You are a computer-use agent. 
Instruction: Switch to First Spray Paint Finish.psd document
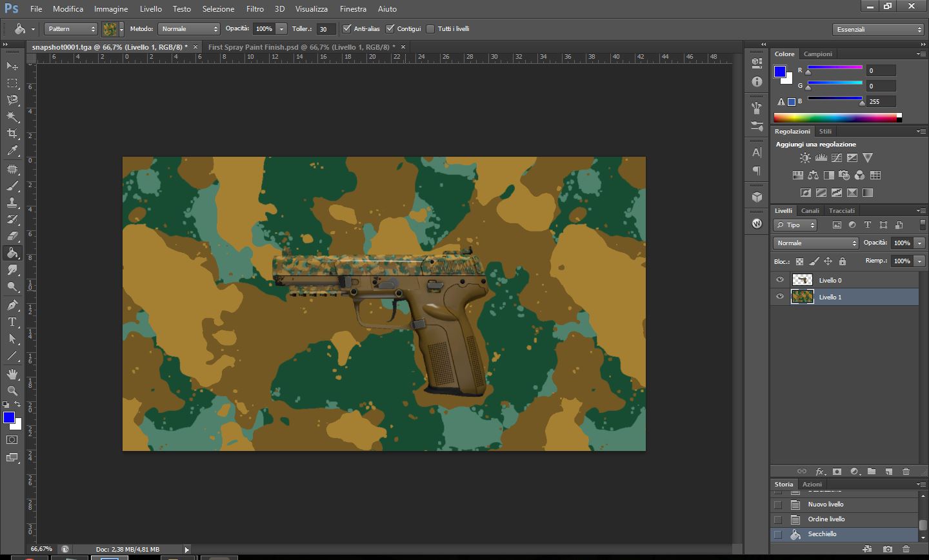pos(302,47)
